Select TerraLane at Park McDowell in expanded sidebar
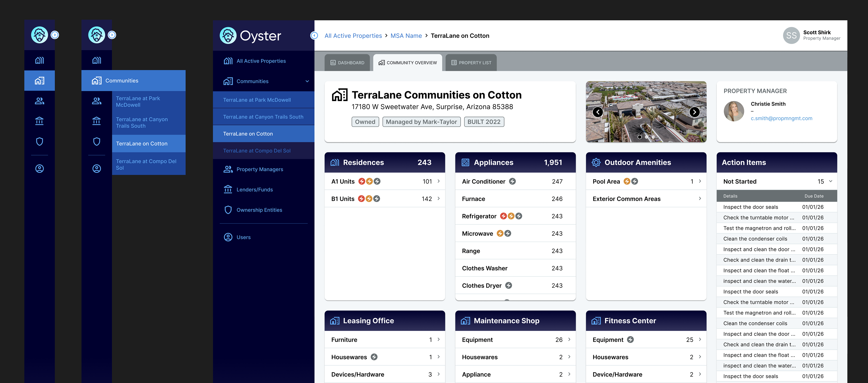This screenshot has width=868, height=383. click(264, 100)
